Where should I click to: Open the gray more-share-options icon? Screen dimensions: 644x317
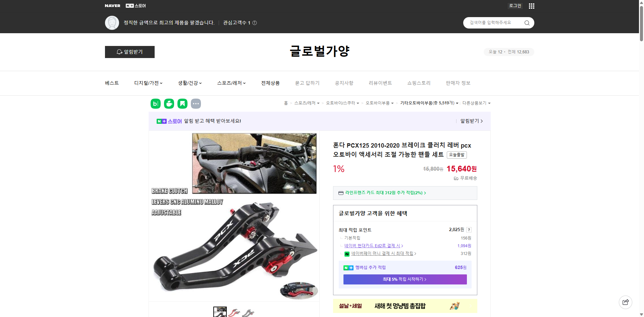pos(196,104)
